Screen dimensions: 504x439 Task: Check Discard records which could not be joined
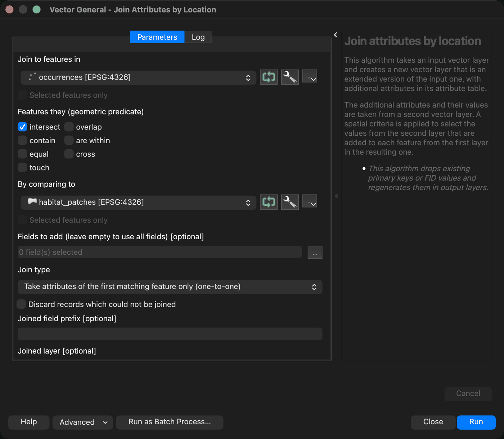(x=21, y=304)
